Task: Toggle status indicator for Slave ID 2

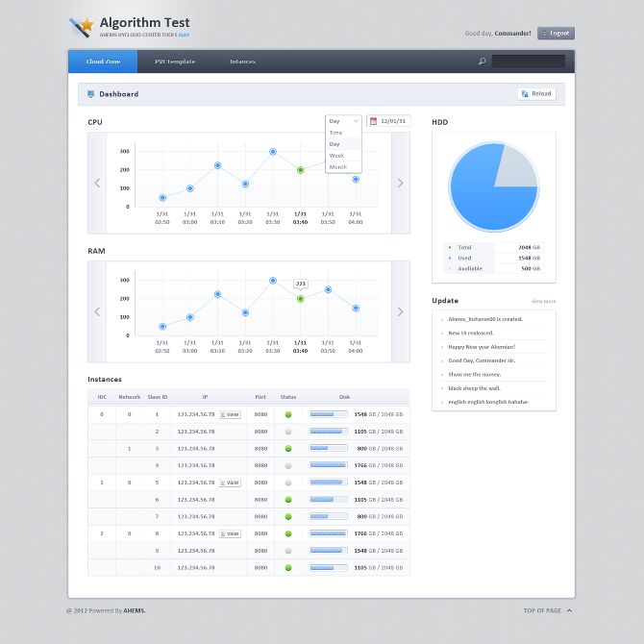Action: (287, 432)
